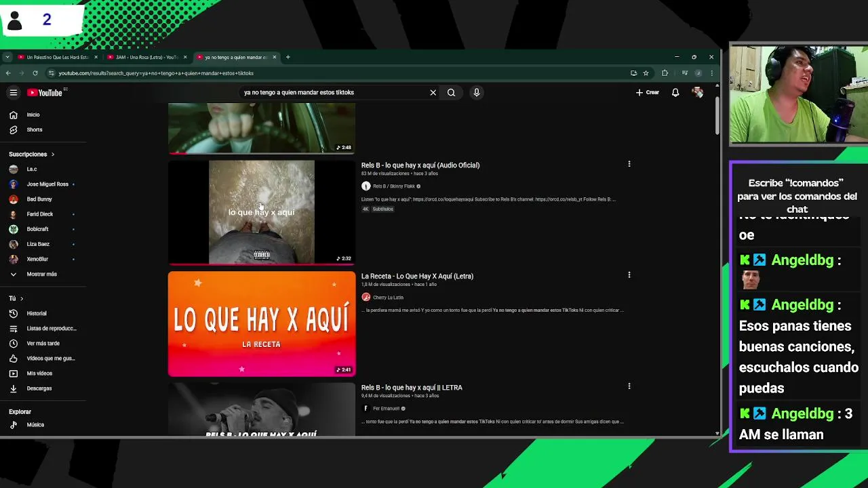
Task: Go to the YouTube home logo
Action: 45,93
